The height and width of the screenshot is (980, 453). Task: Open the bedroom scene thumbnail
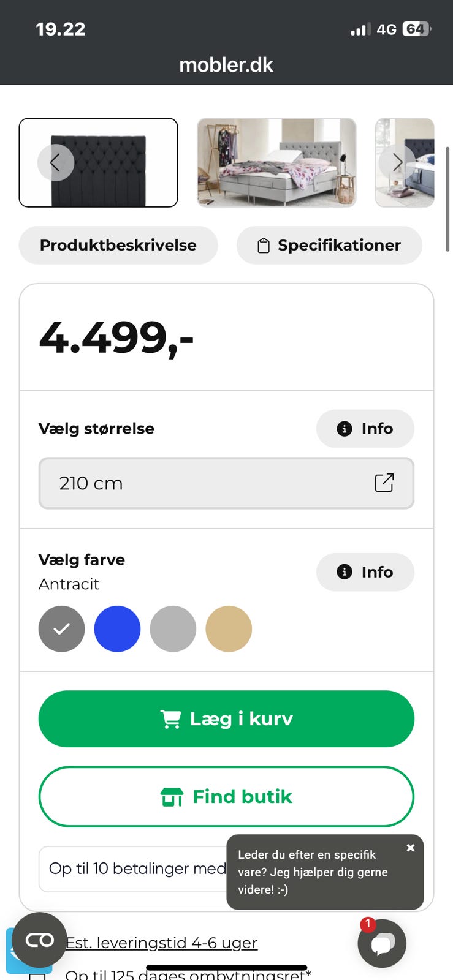click(276, 162)
